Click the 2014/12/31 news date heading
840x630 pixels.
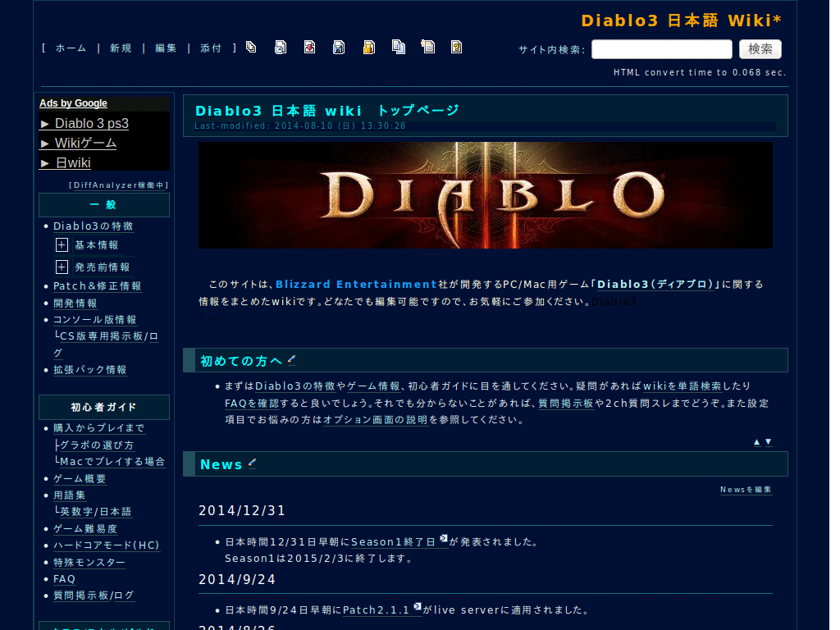(x=242, y=510)
